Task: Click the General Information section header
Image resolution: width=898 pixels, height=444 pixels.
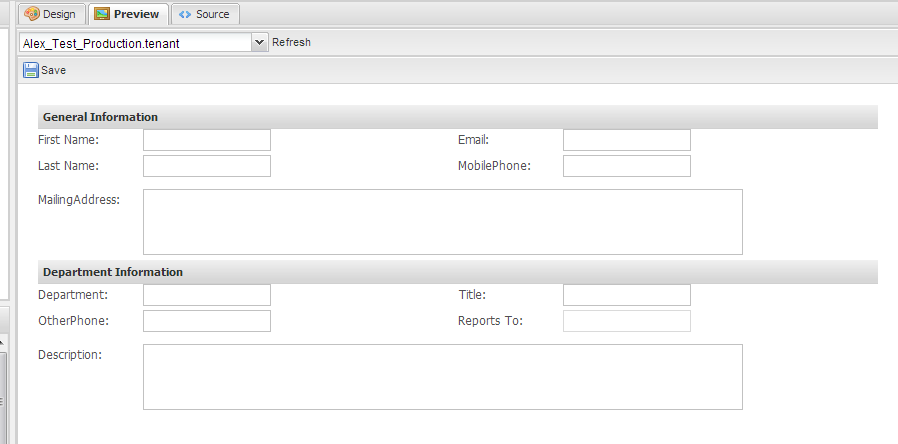Action: point(458,117)
